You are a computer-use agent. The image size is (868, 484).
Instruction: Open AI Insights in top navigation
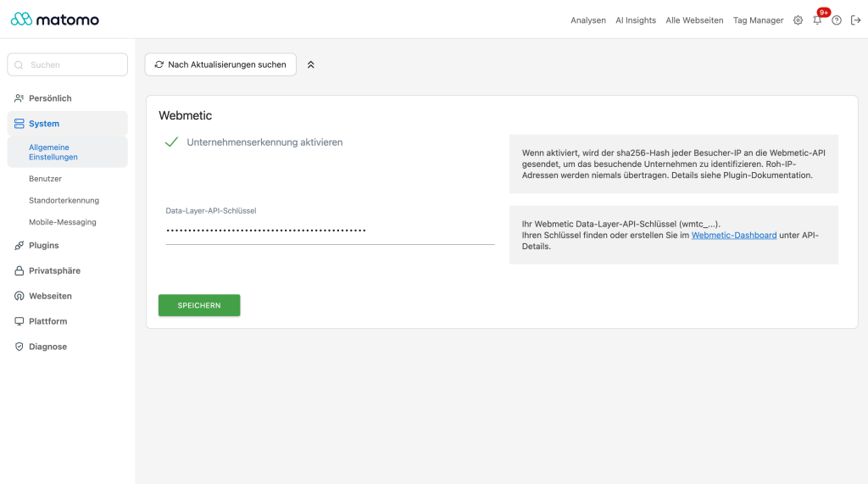coord(636,20)
